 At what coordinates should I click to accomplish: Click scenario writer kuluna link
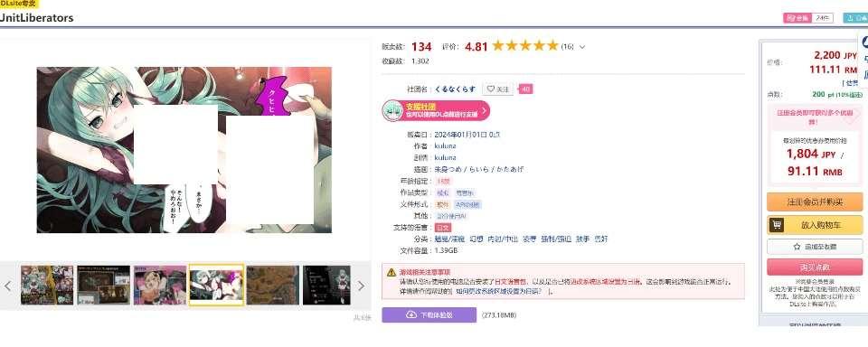tap(445, 158)
